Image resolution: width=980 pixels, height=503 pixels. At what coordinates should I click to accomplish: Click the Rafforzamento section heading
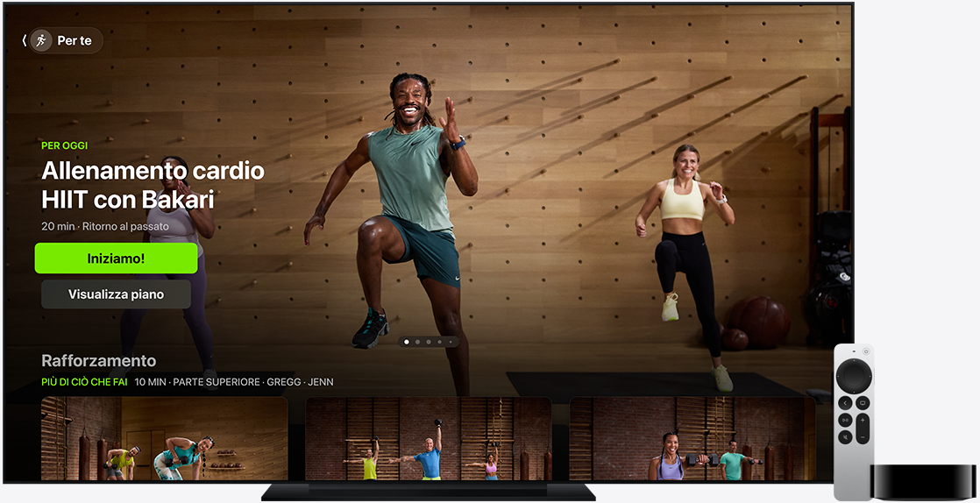(98, 361)
